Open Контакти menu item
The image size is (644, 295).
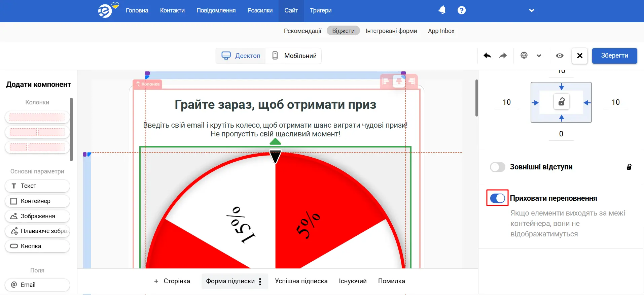pyautogui.click(x=172, y=10)
